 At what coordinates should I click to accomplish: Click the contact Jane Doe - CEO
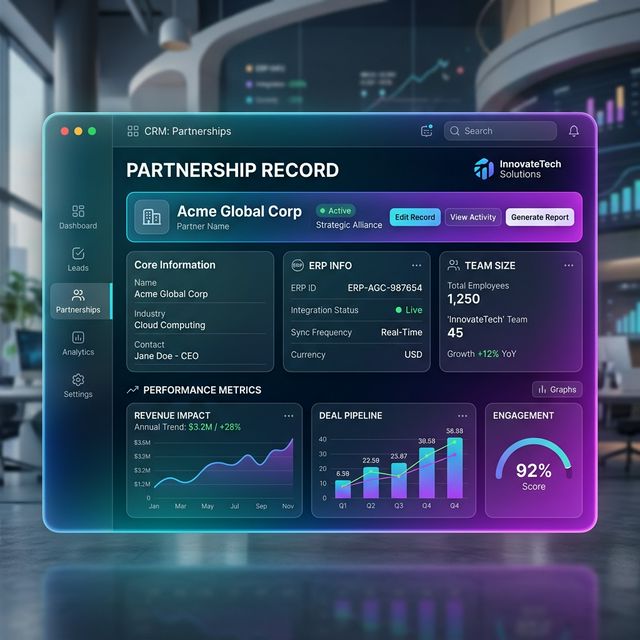[167, 356]
